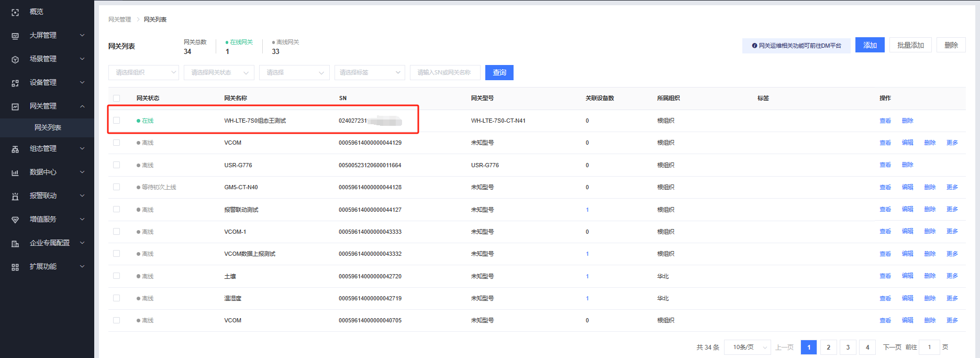Open the 请选择网关状态 status dropdown
Image resolution: width=980 pixels, height=358 pixels.
point(219,72)
